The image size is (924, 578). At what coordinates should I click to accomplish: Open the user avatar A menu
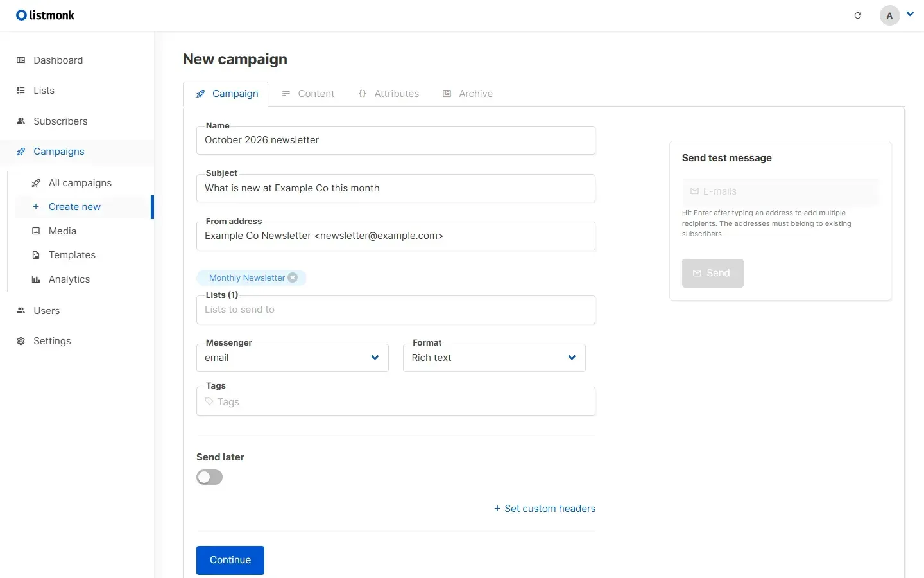point(889,15)
